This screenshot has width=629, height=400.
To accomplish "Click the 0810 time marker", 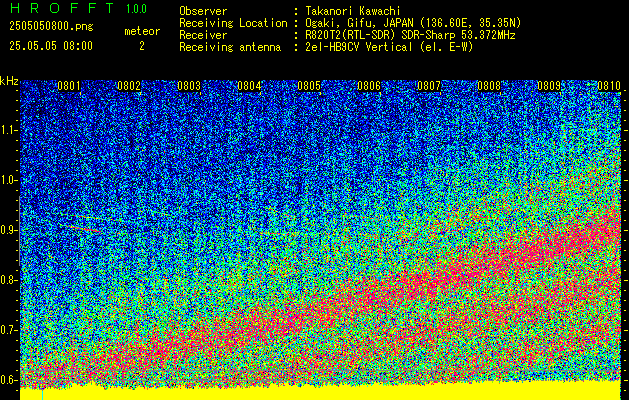I will tap(609, 86).
